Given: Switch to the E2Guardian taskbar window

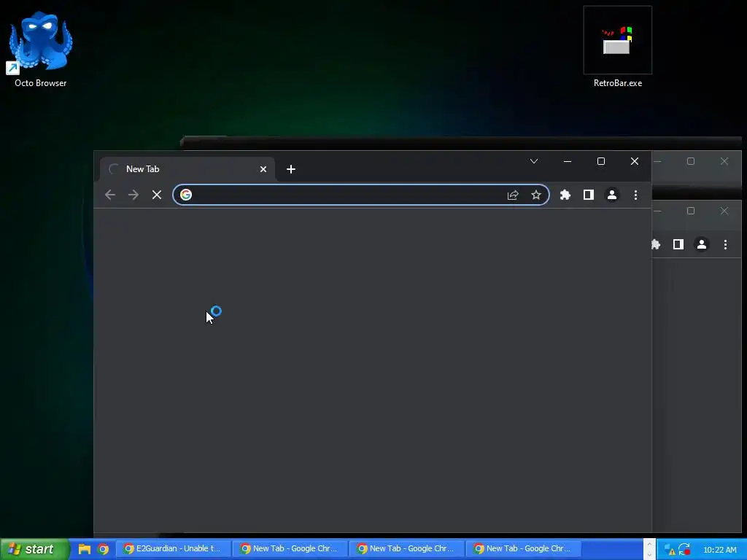Looking at the screenshot, I should pyautogui.click(x=174, y=548).
